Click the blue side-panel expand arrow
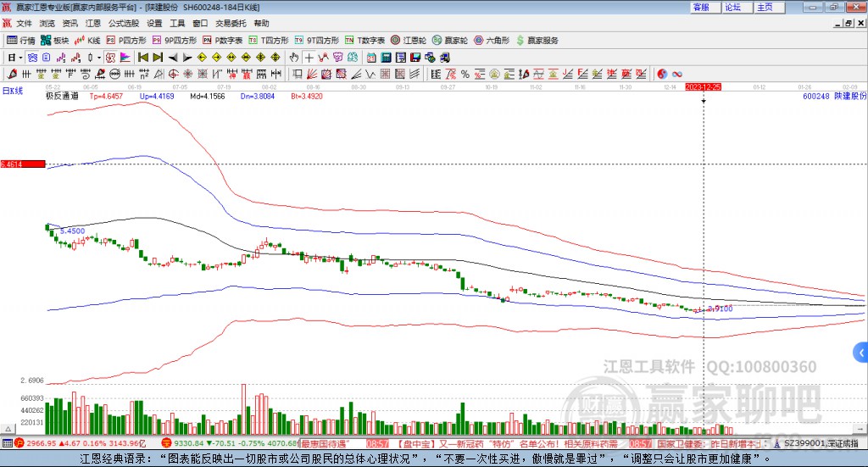868x467 pixels. (861, 352)
